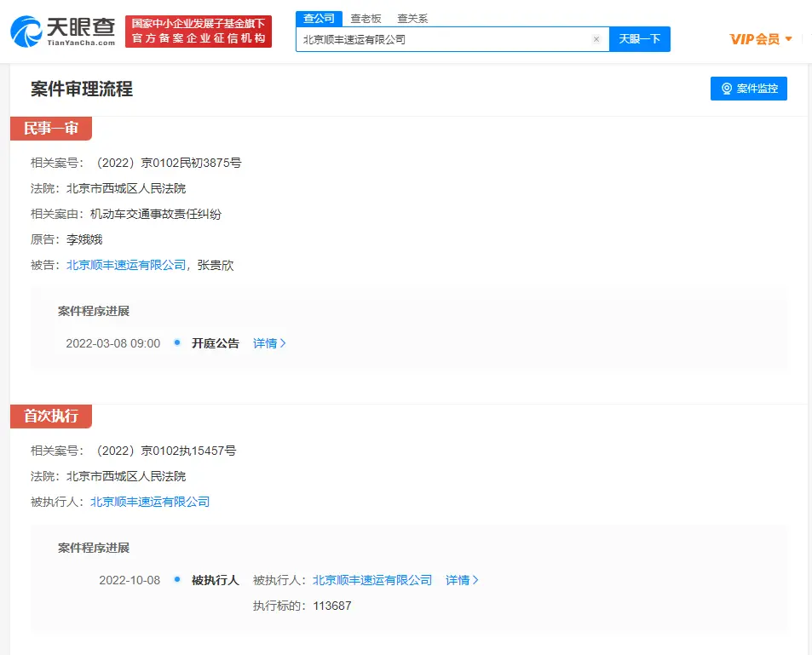Switch to the 查关系 tab
Viewport: 812px width, 655px height.
pos(412,19)
